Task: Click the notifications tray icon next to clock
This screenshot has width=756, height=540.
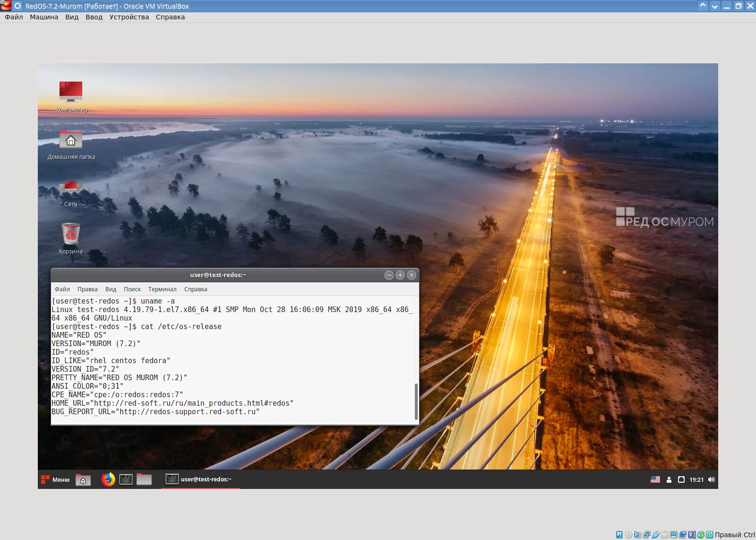Action: pos(681,479)
